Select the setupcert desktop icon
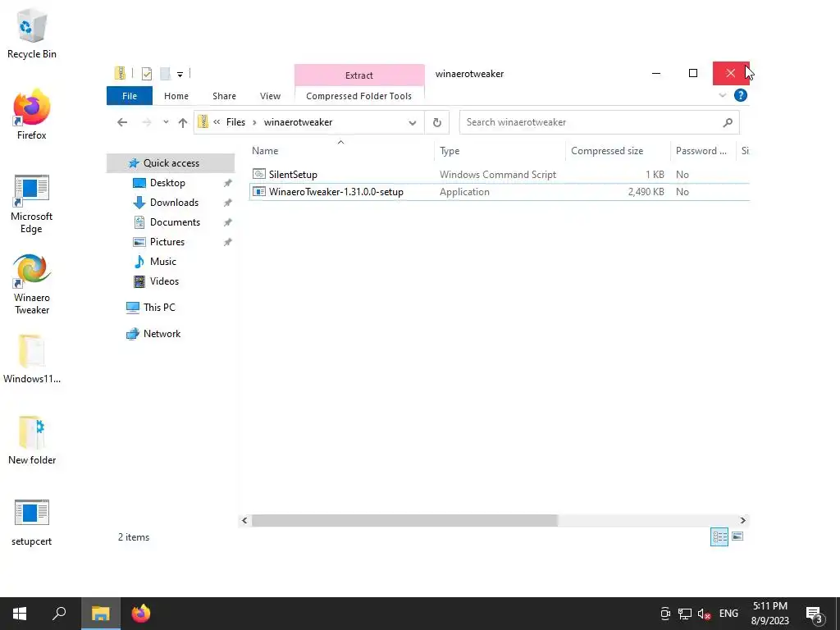The width and height of the screenshot is (840, 630). coord(32,523)
